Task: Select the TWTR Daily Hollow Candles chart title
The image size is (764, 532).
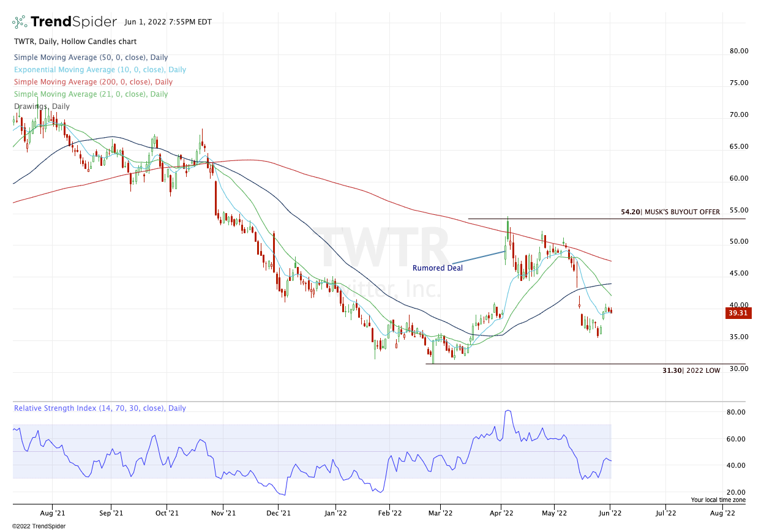Action: (x=75, y=42)
